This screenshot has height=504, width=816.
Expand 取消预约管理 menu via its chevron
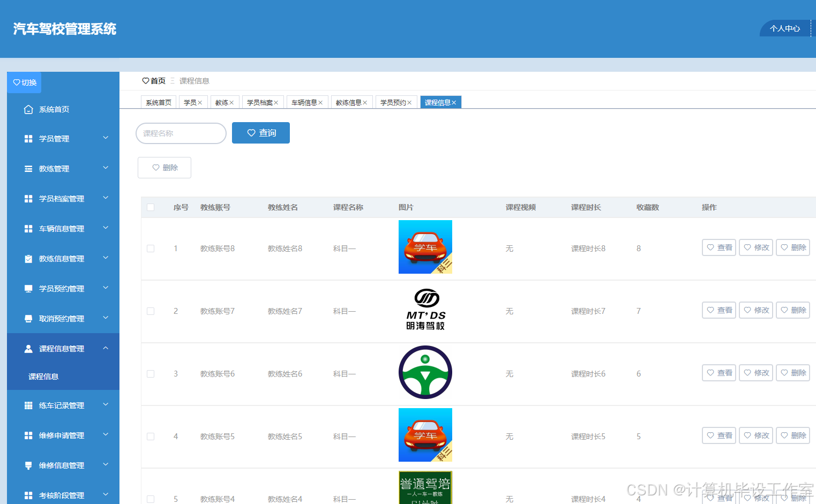pos(106,318)
